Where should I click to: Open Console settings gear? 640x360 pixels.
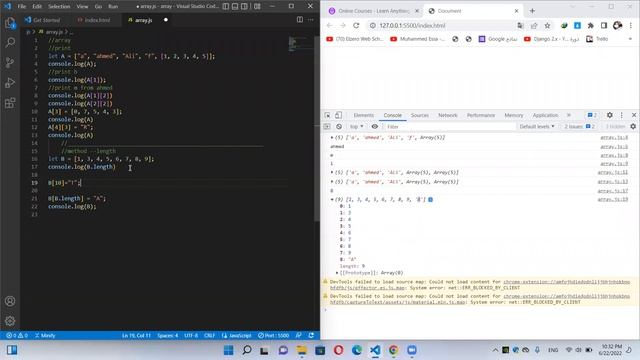(x=633, y=127)
